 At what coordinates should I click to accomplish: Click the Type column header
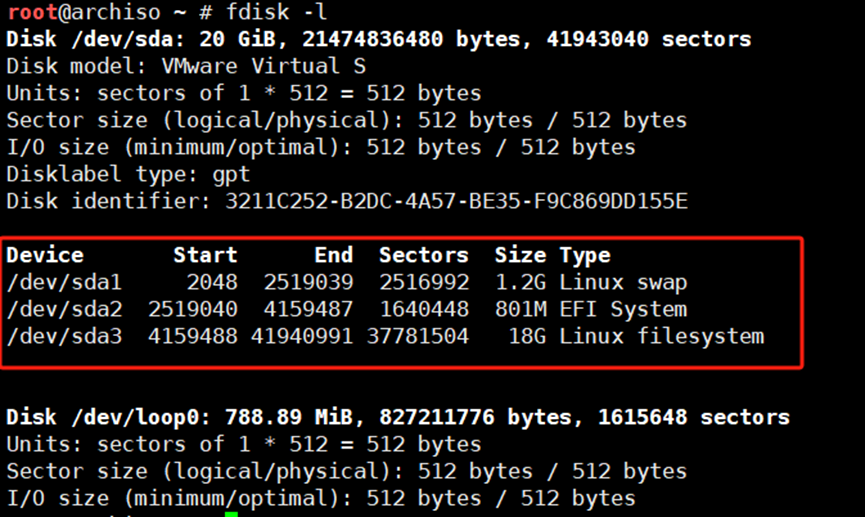point(584,256)
